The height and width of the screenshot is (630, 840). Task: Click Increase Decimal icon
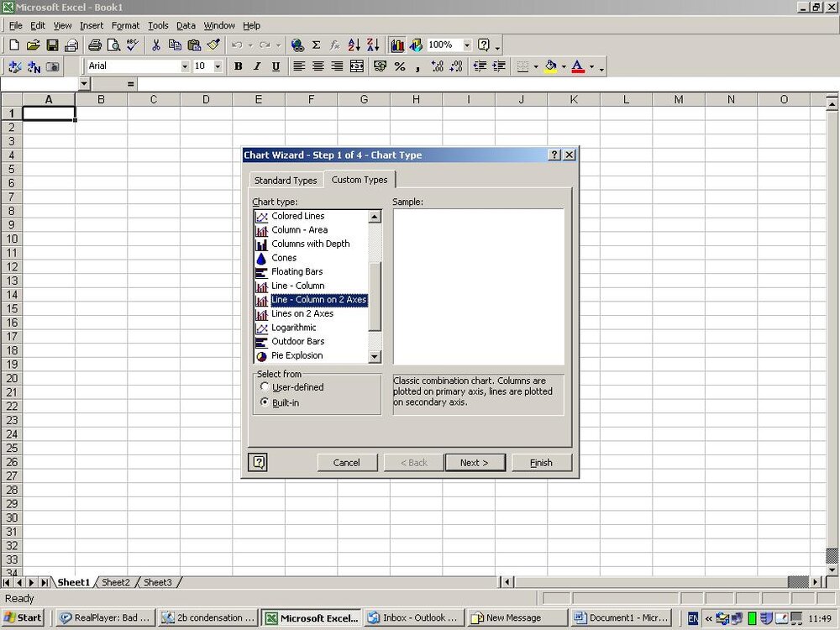(437, 66)
